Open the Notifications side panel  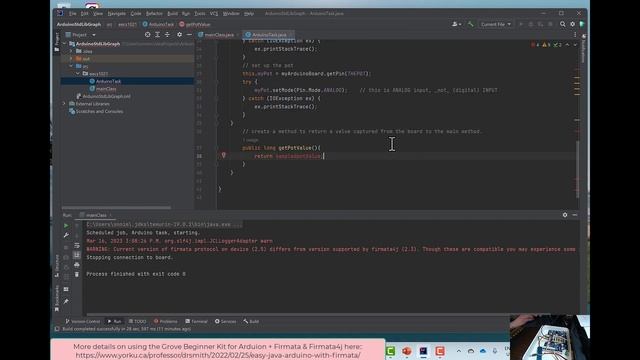pyautogui.click(x=584, y=49)
